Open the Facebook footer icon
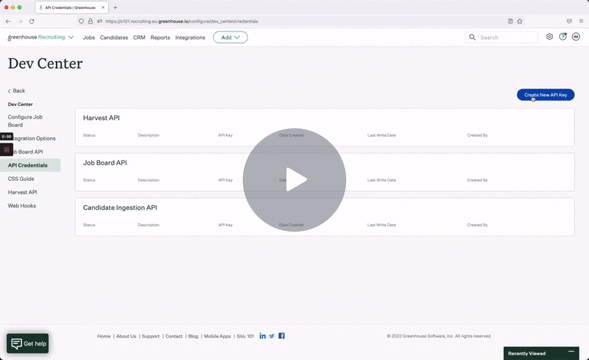589x360 pixels. pos(281,336)
